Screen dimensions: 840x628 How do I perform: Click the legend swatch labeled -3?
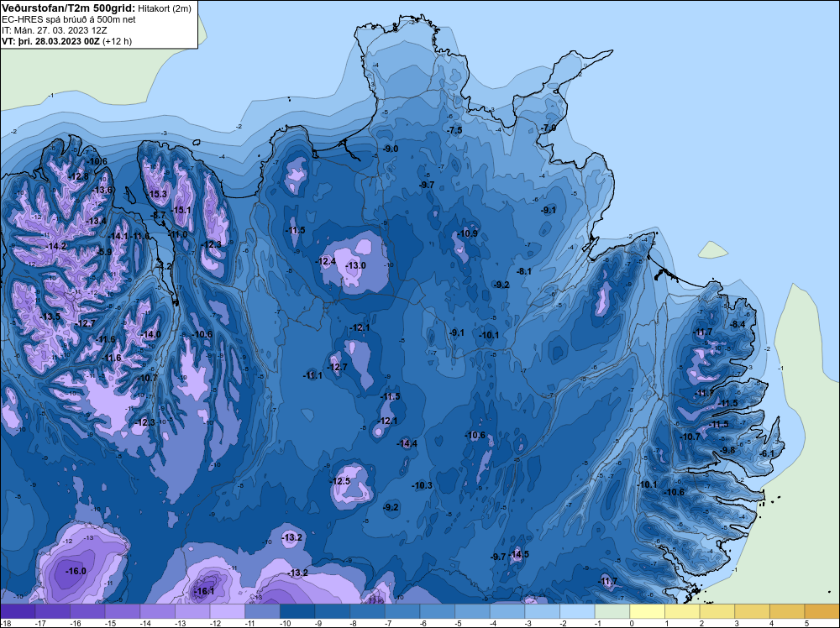click(x=542, y=611)
